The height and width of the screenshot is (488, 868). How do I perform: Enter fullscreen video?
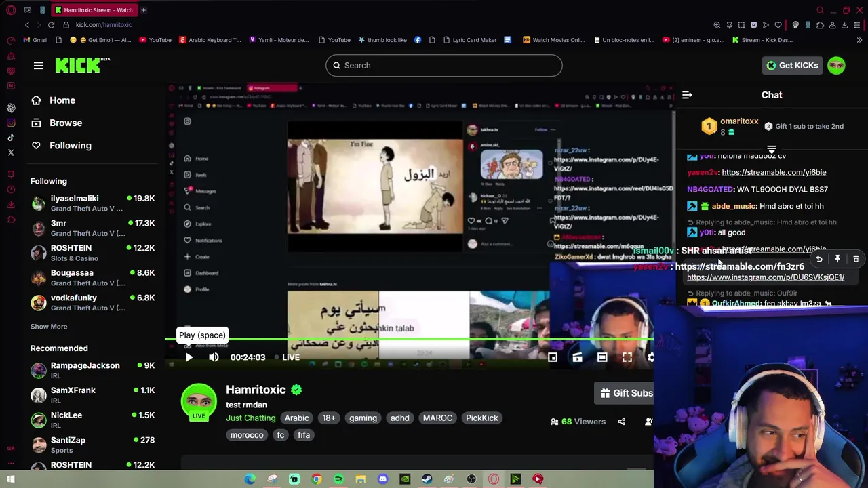(x=627, y=357)
